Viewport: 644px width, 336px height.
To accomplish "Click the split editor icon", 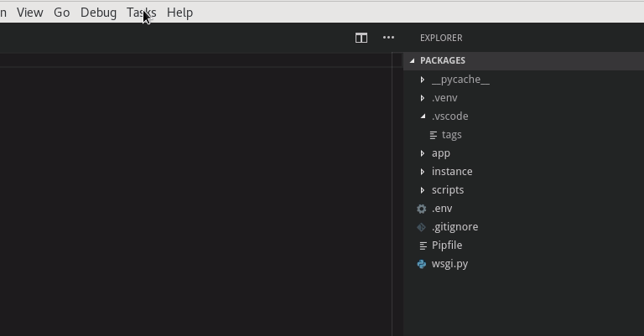I will pos(361,38).
